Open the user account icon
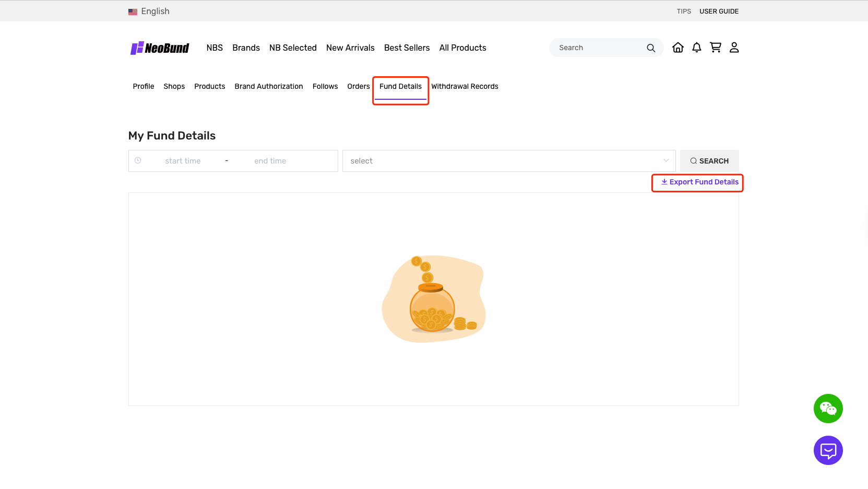The image size is (868, 489). [734, 48]
